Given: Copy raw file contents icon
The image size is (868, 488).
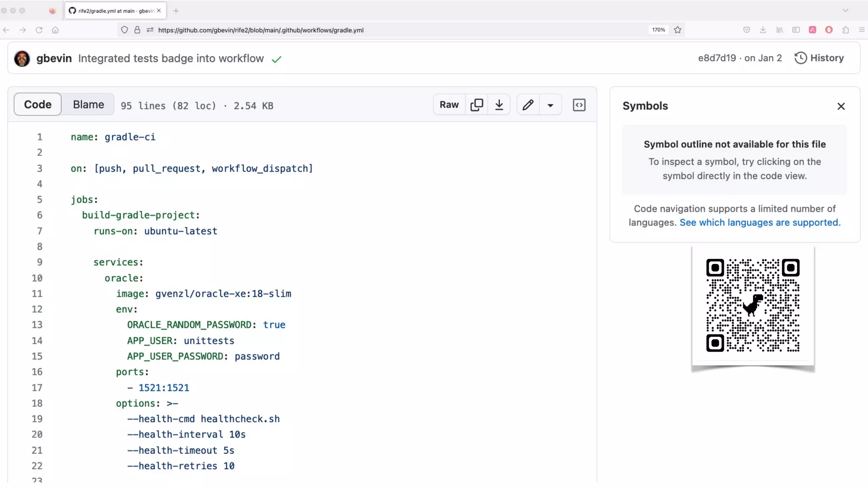Looking at the screenshot, I should (476, 105).
